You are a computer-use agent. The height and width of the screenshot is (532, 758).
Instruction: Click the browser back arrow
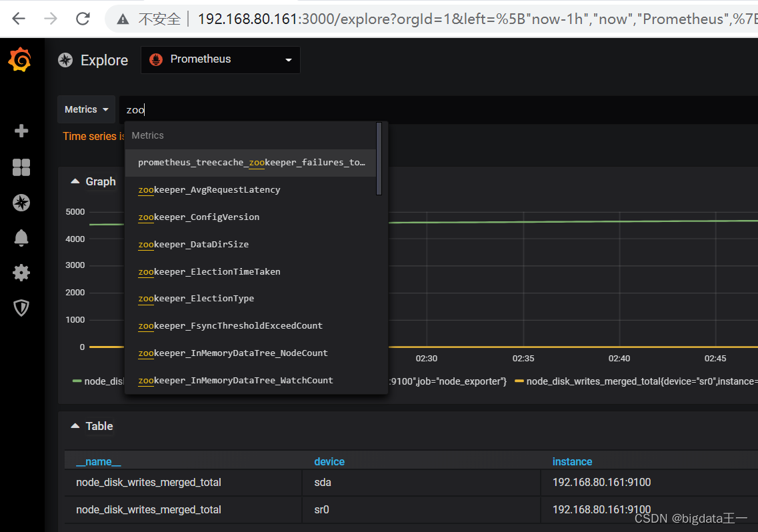coord(19,19)
